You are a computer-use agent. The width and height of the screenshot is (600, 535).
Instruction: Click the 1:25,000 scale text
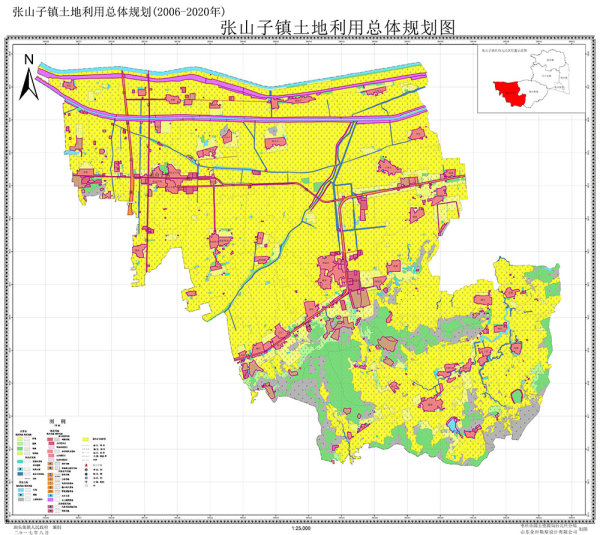pos(301,528)
